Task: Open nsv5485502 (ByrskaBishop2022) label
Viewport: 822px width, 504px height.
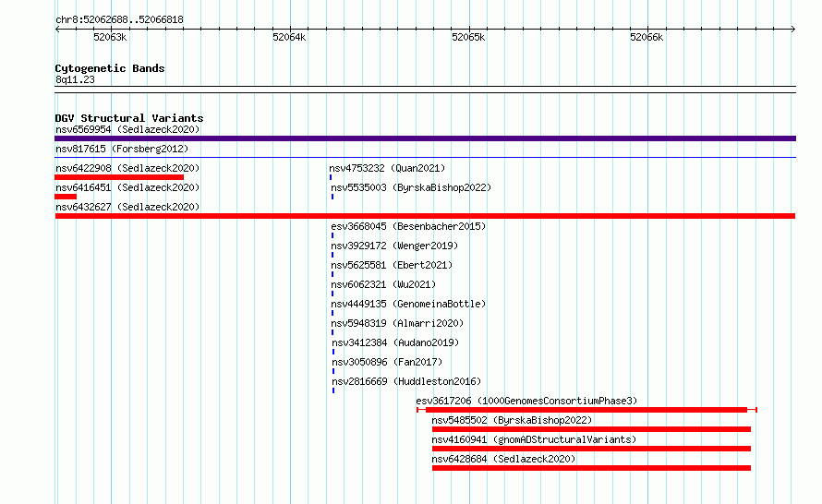Action: (512, 420)
